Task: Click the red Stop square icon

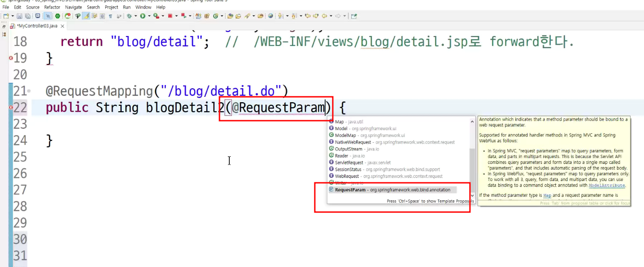Action: point(170,16)
